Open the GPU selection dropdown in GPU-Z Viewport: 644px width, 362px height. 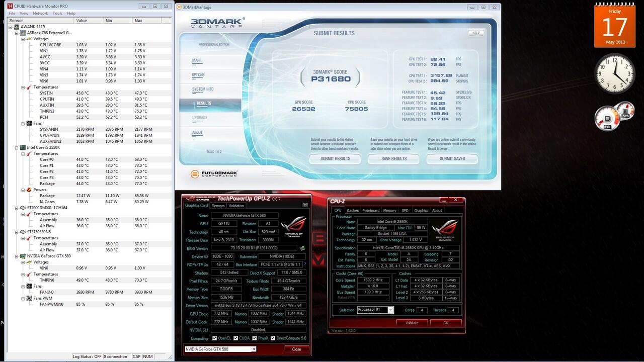point(220,349)
